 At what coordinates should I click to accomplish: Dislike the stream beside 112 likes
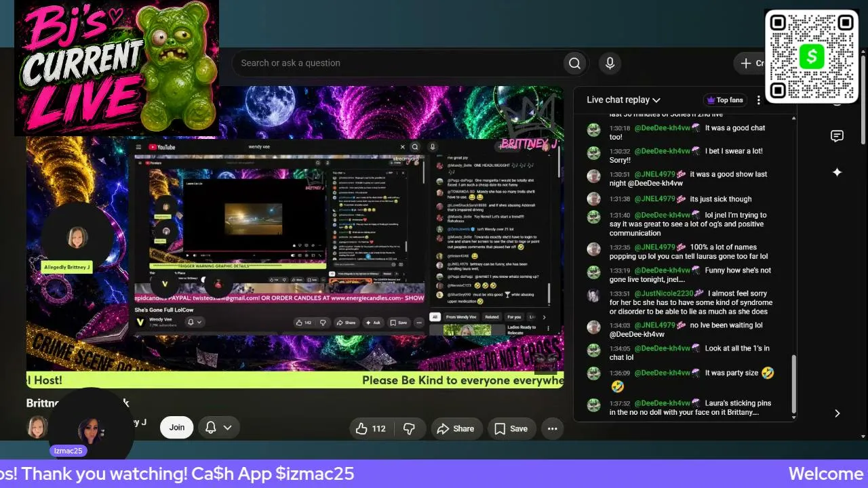pyautogui.click(x=409, y=428)
